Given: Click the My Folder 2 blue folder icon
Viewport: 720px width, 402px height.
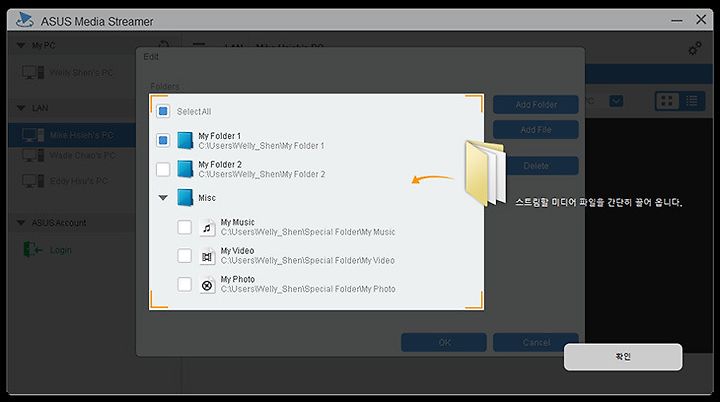Looking at the screenshot, I should pos(185,169).
